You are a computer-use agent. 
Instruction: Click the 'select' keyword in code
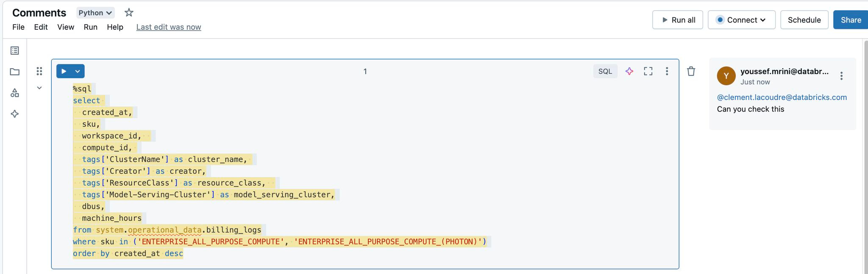(86, 101)
